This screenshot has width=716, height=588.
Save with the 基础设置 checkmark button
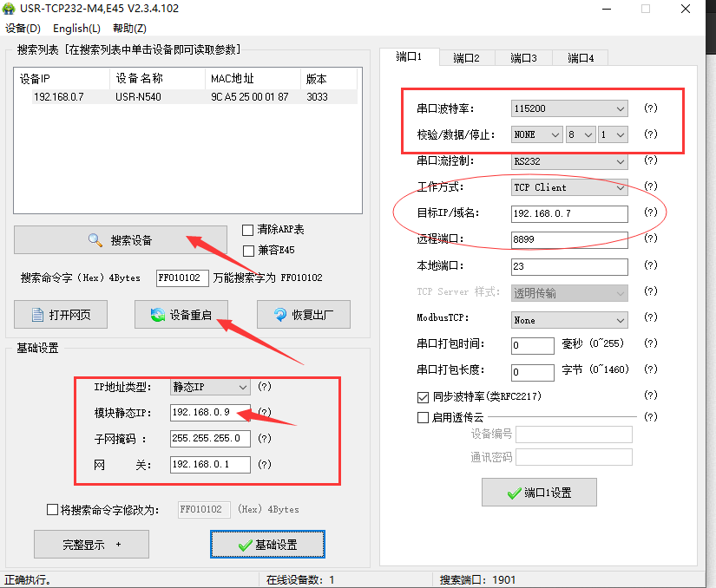[x=267, y=545]
